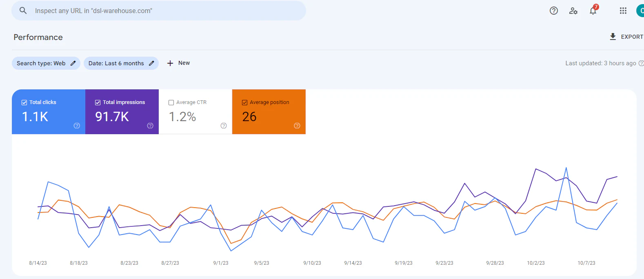Click the 8/18/23 axis date label
644x279 pixels.
tap(79, 263)
